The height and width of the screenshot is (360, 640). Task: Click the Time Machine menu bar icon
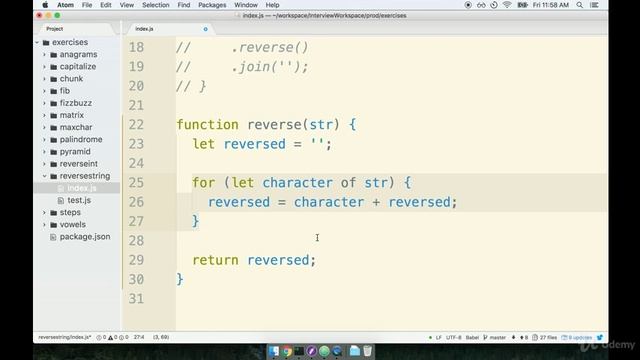pyautogui.click(x=494, y=5)
